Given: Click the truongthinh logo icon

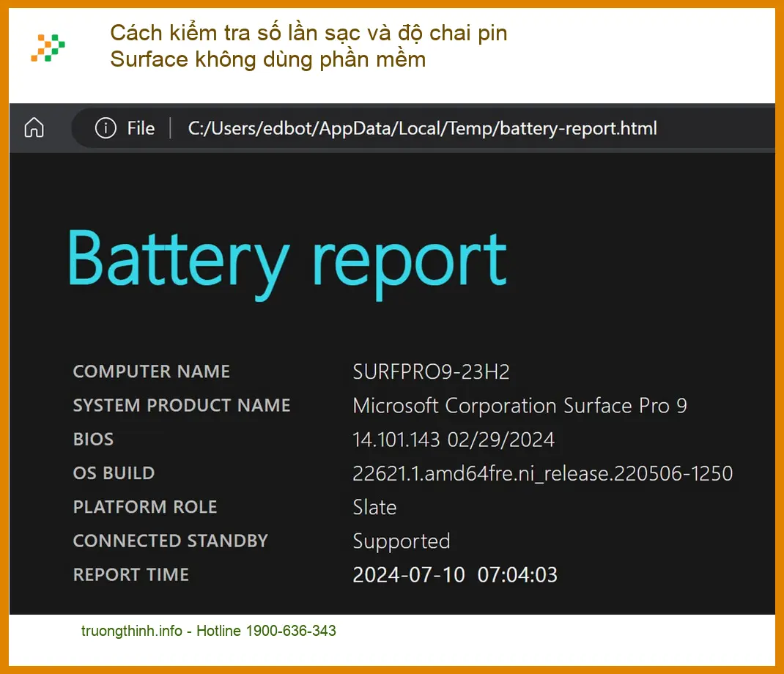Looking at the screenshot, I should pos(48,48).
